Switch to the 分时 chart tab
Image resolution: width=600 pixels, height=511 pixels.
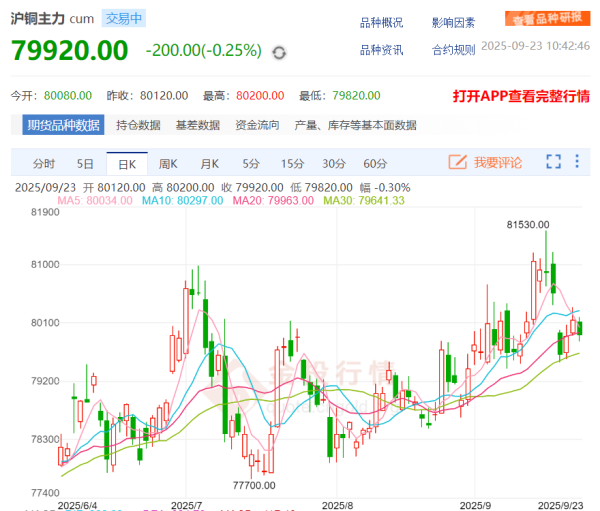coord(44,163)
